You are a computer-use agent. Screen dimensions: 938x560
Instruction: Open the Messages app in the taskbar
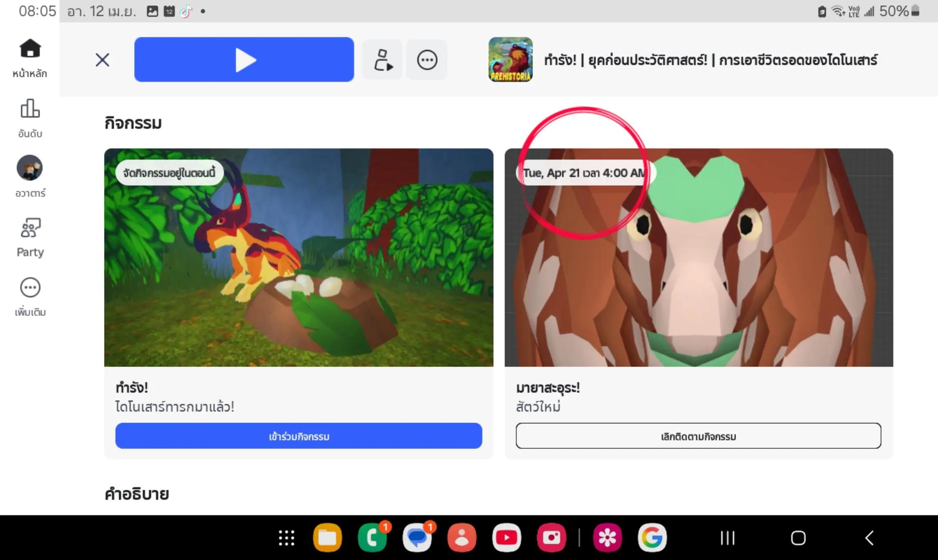(x=417, y=538)
